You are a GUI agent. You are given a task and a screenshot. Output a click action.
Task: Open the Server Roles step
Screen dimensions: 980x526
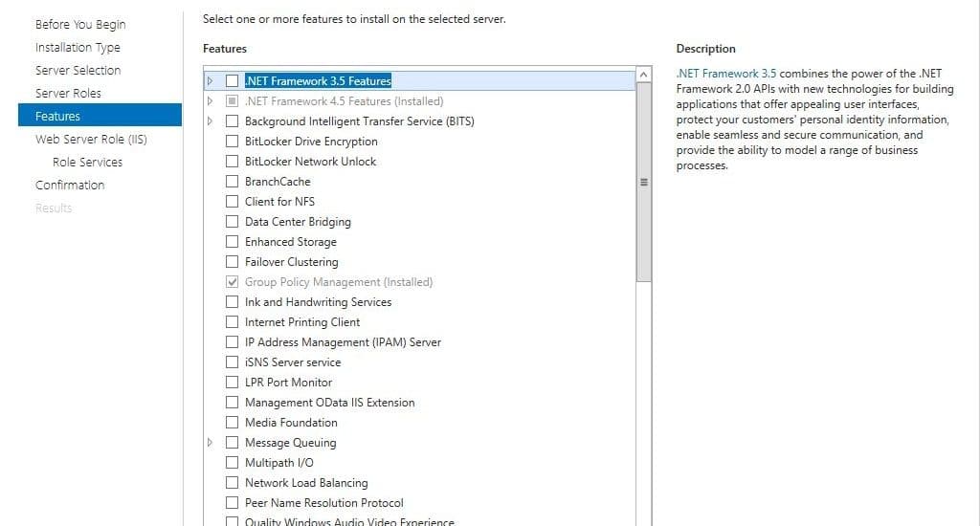tap(68, 93)
